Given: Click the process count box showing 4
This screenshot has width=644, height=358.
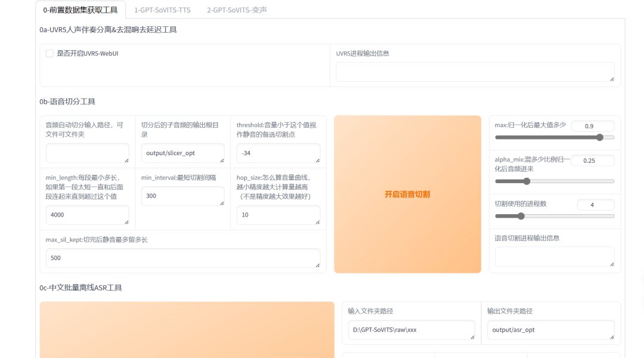Looking at the screenshot, I should point(596,205).
